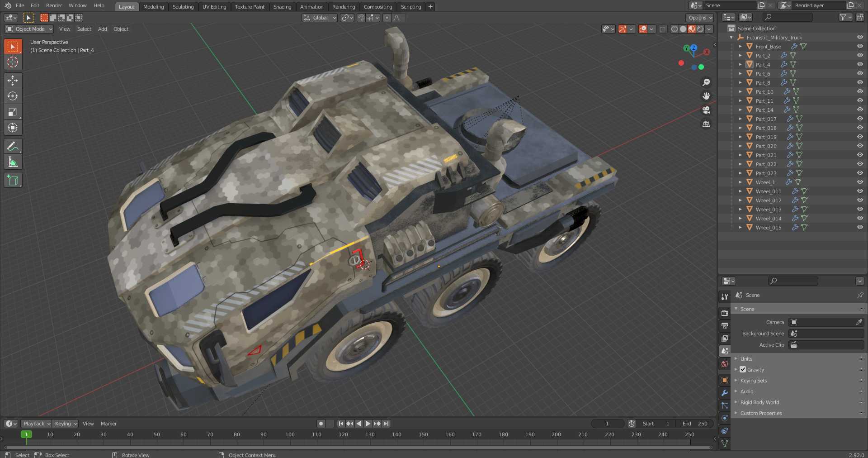Open Object properties tab

pos(725,380)
